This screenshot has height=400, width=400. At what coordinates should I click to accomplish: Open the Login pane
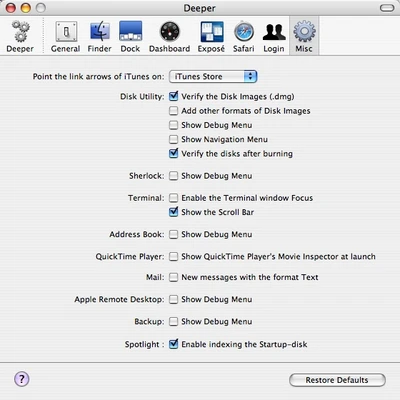click(x=274, y=36)
